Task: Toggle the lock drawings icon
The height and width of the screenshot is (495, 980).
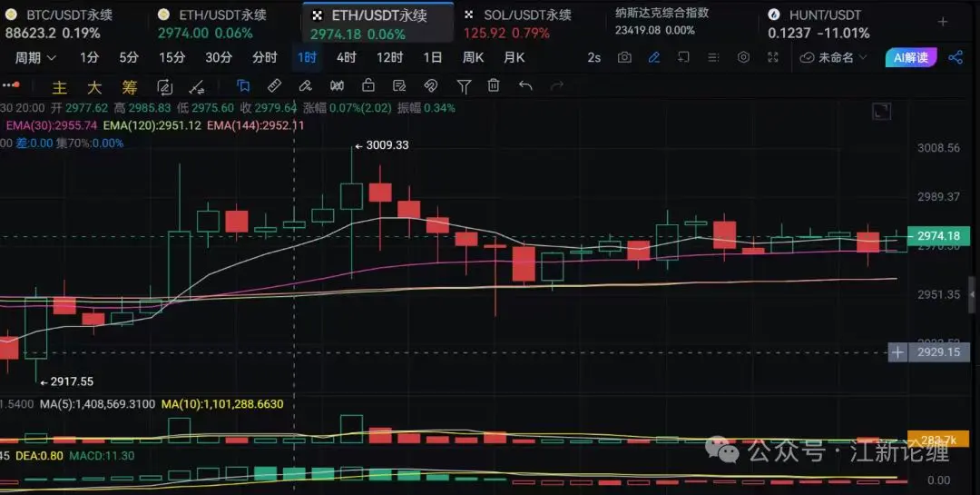Action: pyautogui.click(x=368, y=85)
